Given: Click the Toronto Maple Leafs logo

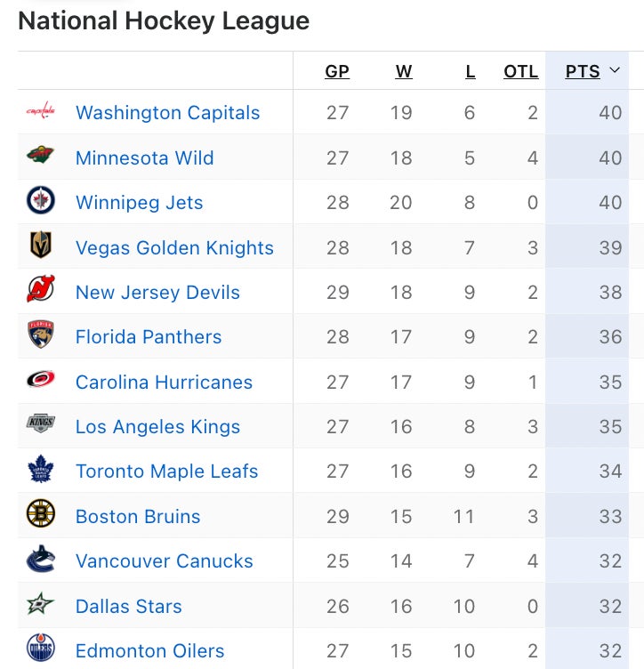Looking at the screenshot, I should point(40,470).
